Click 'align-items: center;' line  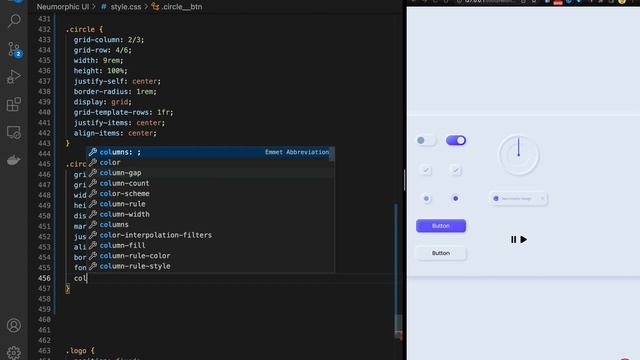pyautogui.click(x=115, y=133)
